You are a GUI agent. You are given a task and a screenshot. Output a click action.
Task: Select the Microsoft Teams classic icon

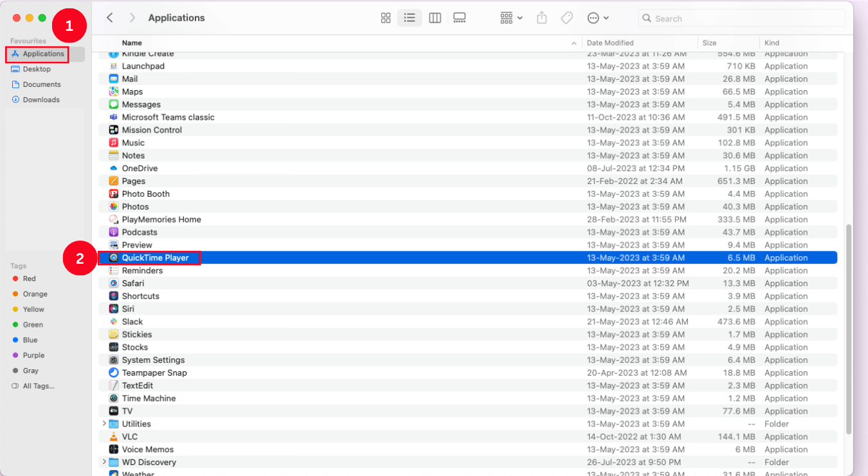coord(114,117)
